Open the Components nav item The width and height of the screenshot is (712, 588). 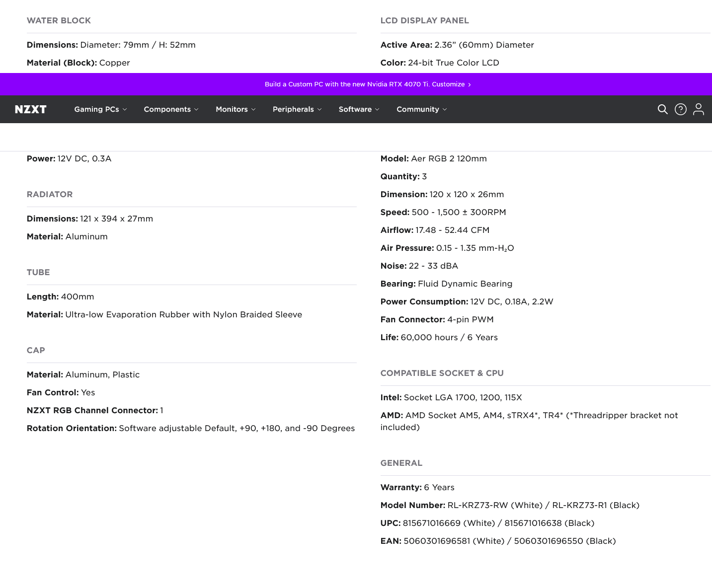(167, 109)
